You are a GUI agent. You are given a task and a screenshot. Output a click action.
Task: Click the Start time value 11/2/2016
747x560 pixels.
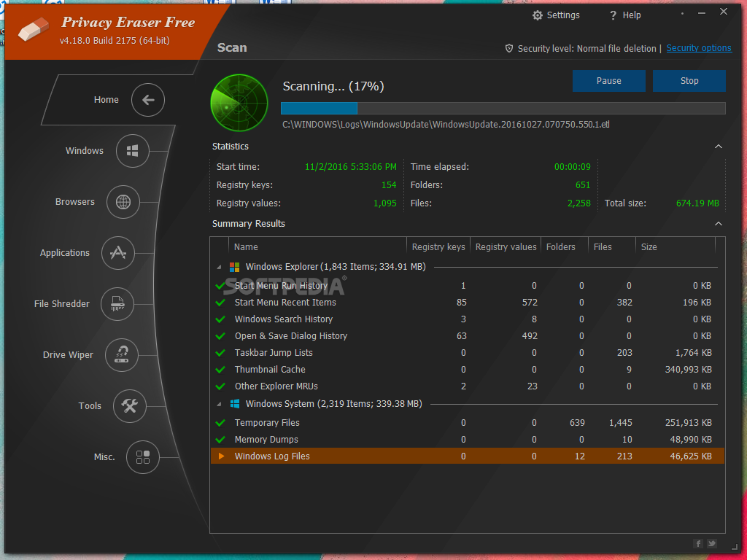click(351, 167)
